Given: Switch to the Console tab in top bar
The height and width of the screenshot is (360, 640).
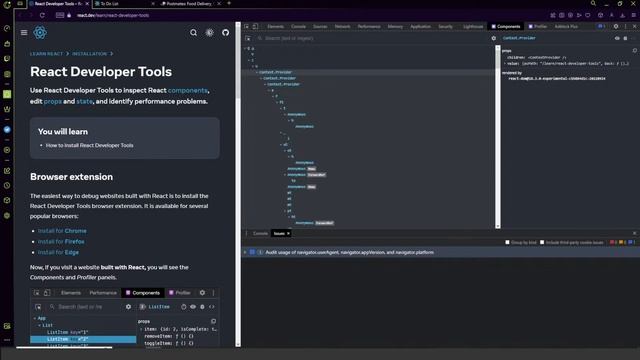Looking at the screenshot, I should [298, 27].
